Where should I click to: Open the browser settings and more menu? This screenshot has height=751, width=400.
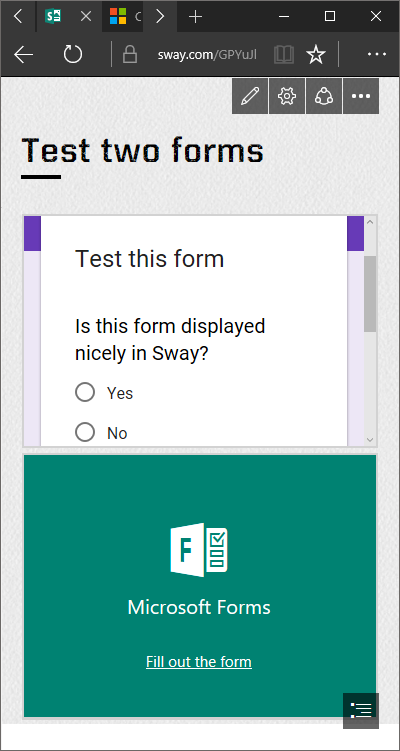pyautogui.click(x=377, y=55)
